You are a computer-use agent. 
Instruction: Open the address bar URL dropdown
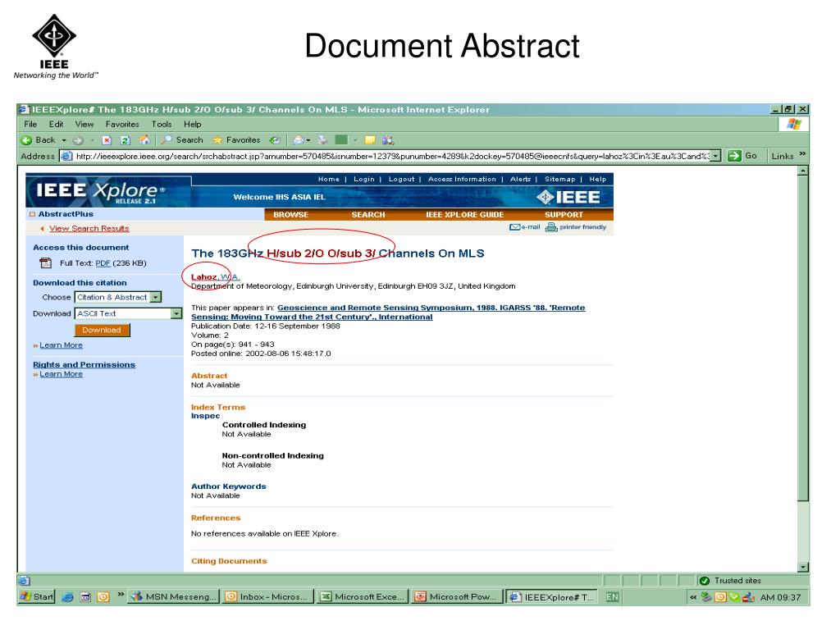pyautogui.click(x=715, y=156)
